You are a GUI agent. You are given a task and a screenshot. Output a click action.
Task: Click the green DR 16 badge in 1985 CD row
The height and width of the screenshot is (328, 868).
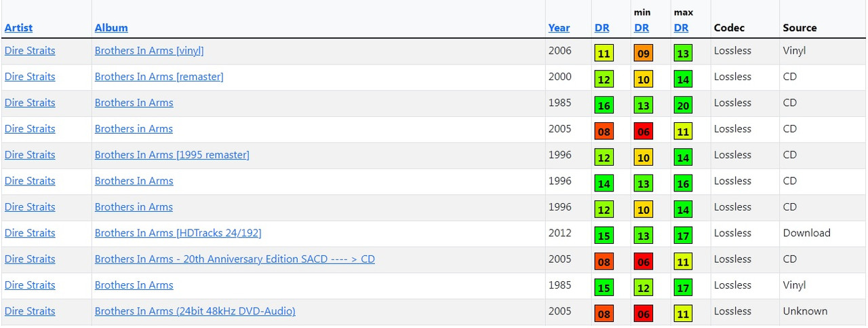604,105
